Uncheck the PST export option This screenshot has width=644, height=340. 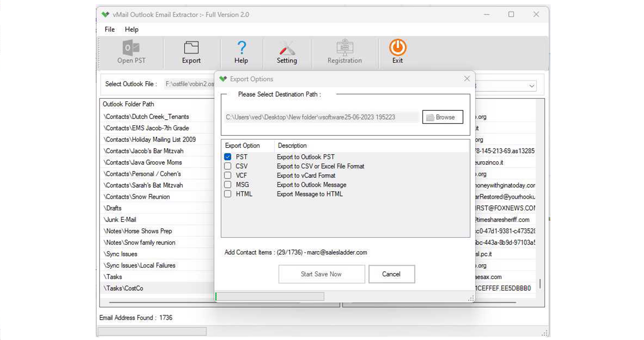point(228,157)
